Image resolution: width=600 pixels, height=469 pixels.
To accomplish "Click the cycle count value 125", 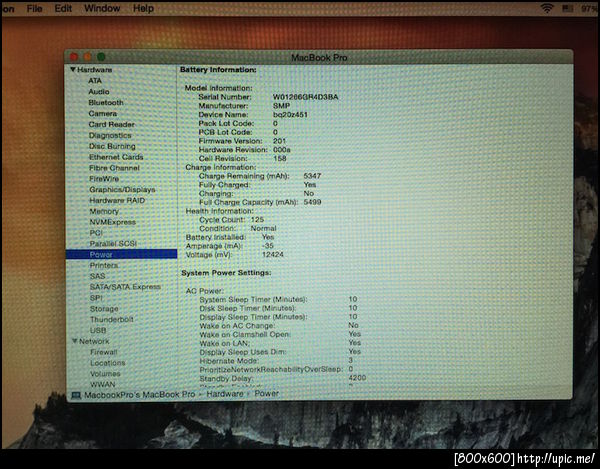I will pyautogui.click(x=258, y=220).
